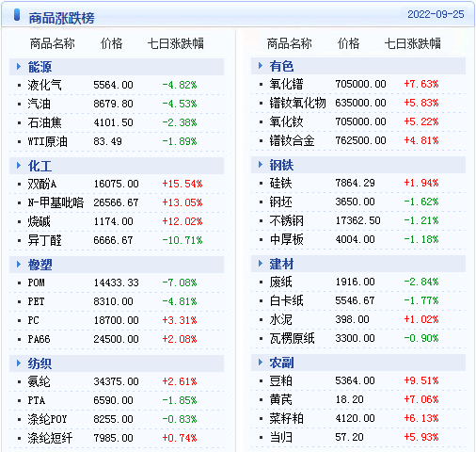Image resolution: width=476 pixels, height=452 pixels.
Task: Select commodity 黄芪
Action: [x=280, y=399]
